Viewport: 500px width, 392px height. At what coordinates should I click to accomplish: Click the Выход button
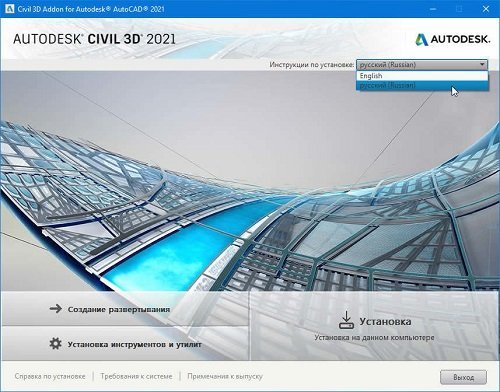tap(463, 377)
